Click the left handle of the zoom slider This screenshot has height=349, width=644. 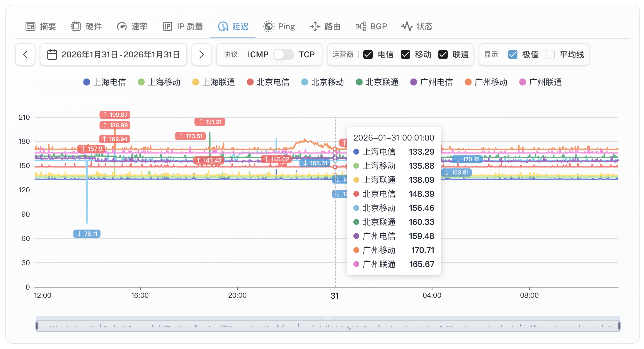(x=37, y=326)
